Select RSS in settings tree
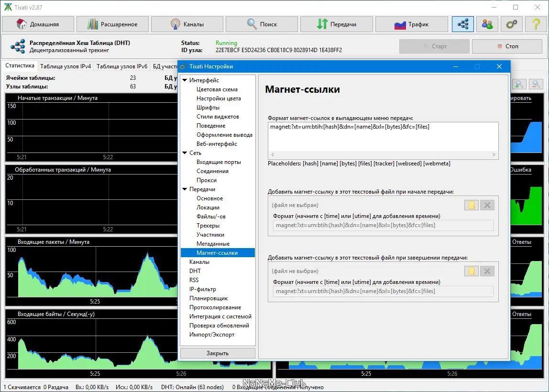The width and height of the screenshot is (549, 392). click(x=194, y=280)
